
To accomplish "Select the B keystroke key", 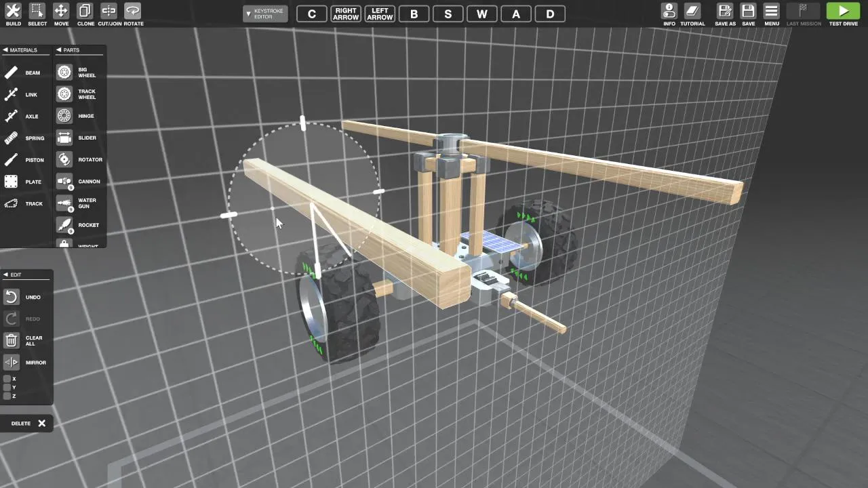I will [414, 14].
